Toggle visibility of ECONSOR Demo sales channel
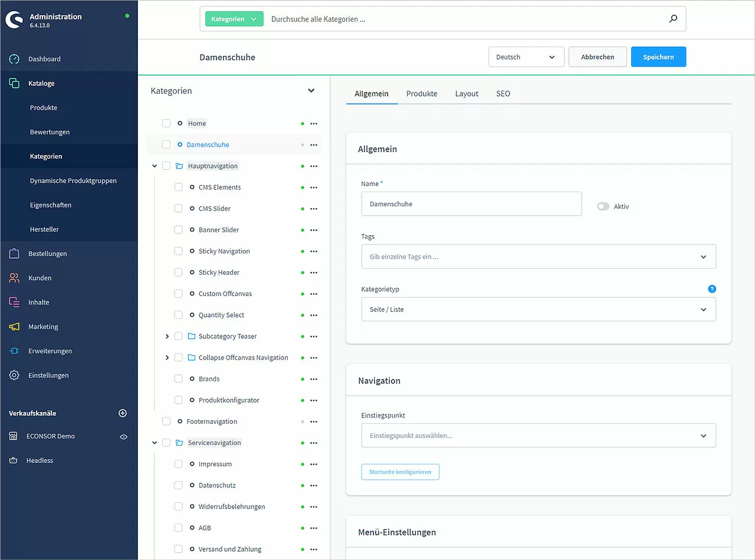 (x=123, y=436)
